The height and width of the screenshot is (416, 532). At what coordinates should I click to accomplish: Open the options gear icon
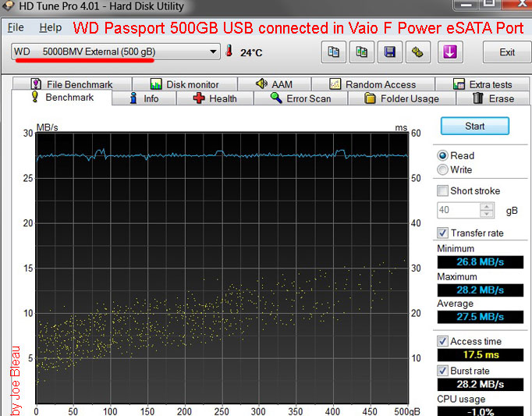[418, 52]
